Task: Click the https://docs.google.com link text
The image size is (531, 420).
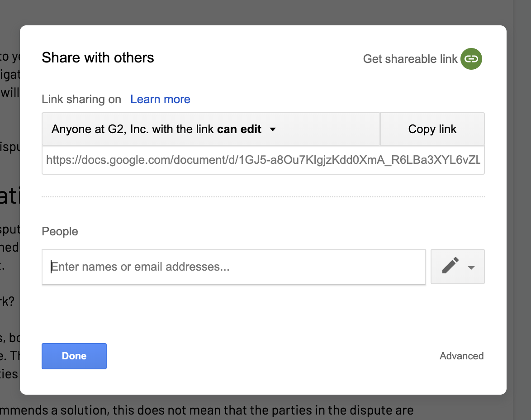Action: (263, 160)
